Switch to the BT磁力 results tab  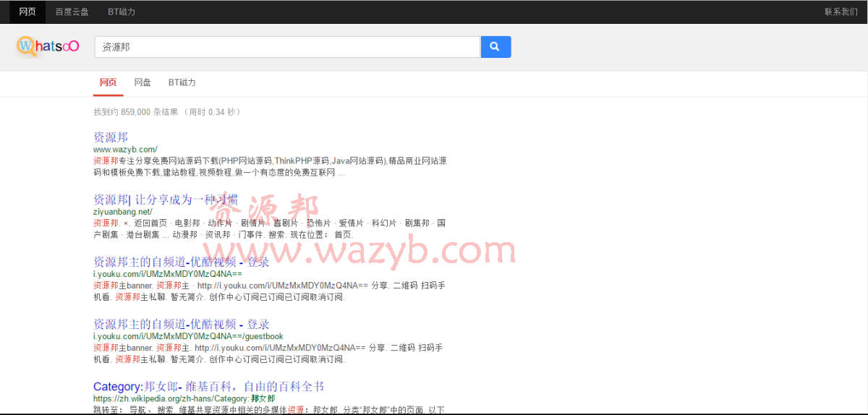click(182, 82)
